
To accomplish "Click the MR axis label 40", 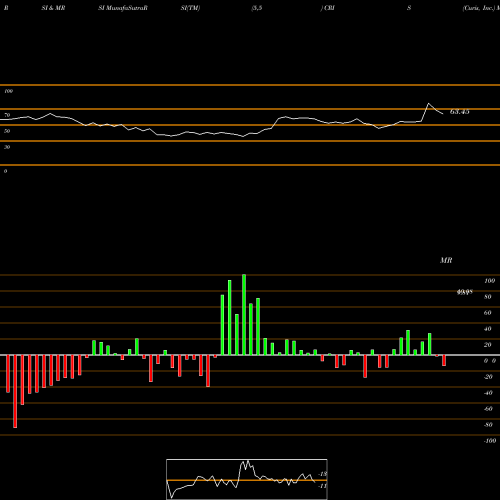I will 488,329.
